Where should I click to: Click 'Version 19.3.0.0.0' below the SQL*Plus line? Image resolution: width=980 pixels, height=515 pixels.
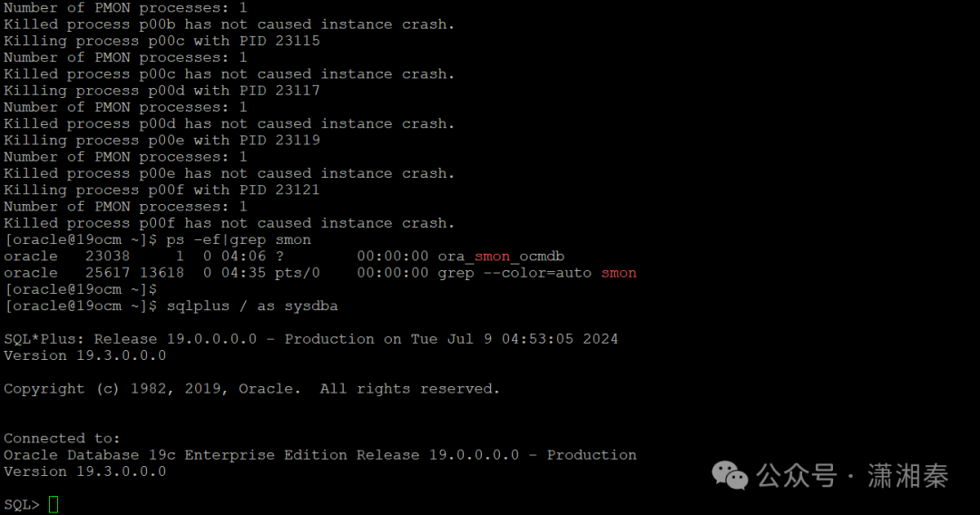[85, 355]
